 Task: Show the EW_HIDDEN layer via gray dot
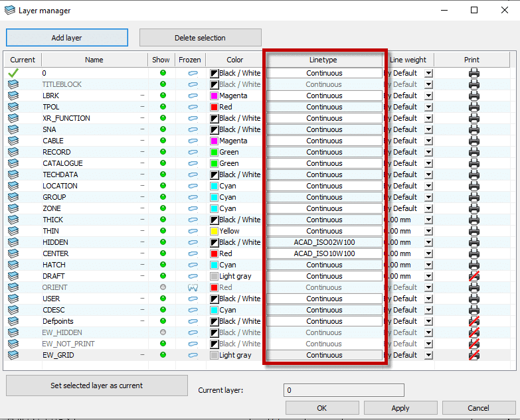[x=163, y=332]
